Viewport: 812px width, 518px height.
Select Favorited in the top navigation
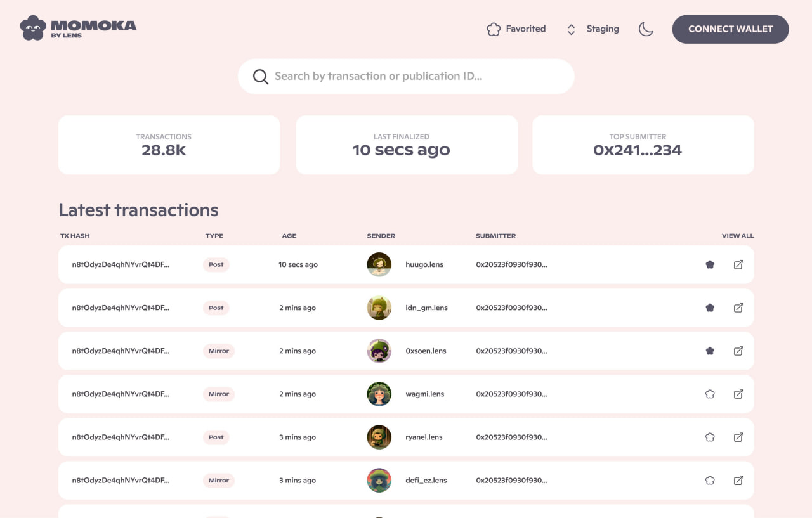(x=525, y=29)
